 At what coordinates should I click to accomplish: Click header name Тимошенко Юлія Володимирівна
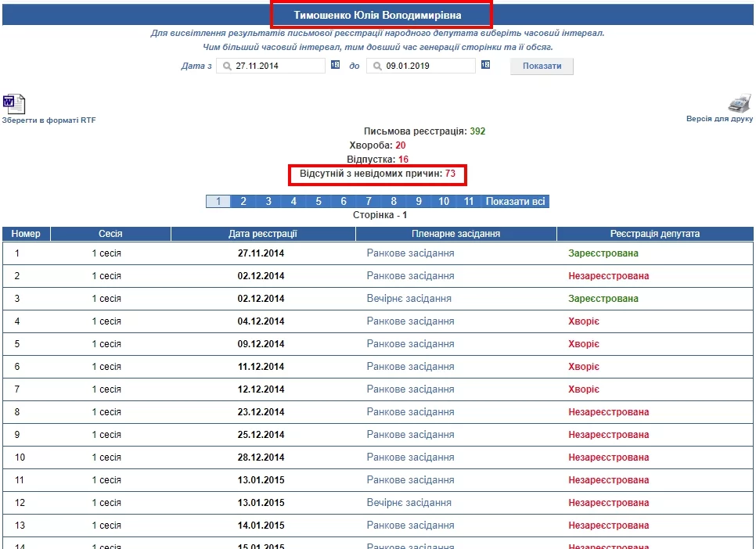tap(377, 15)
